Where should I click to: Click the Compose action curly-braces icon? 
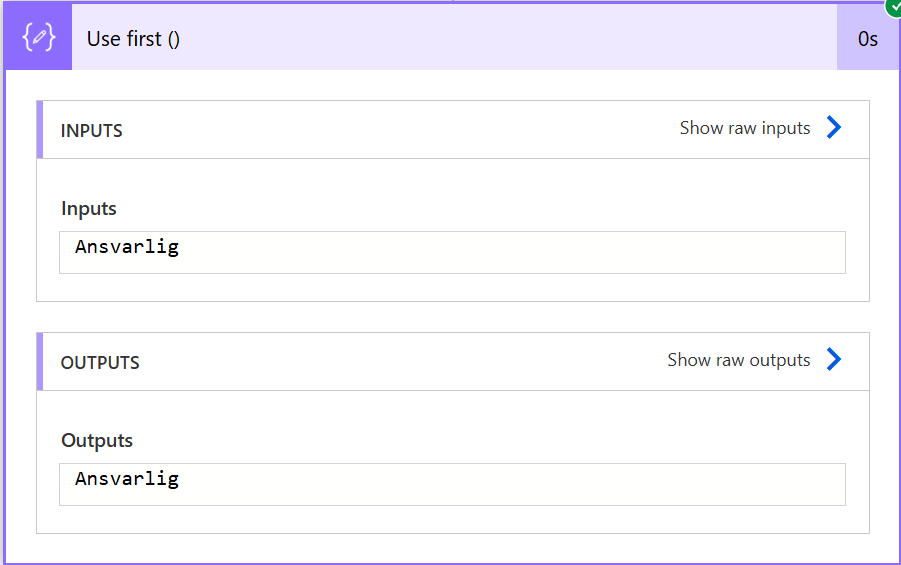click(x=38, y=39)
